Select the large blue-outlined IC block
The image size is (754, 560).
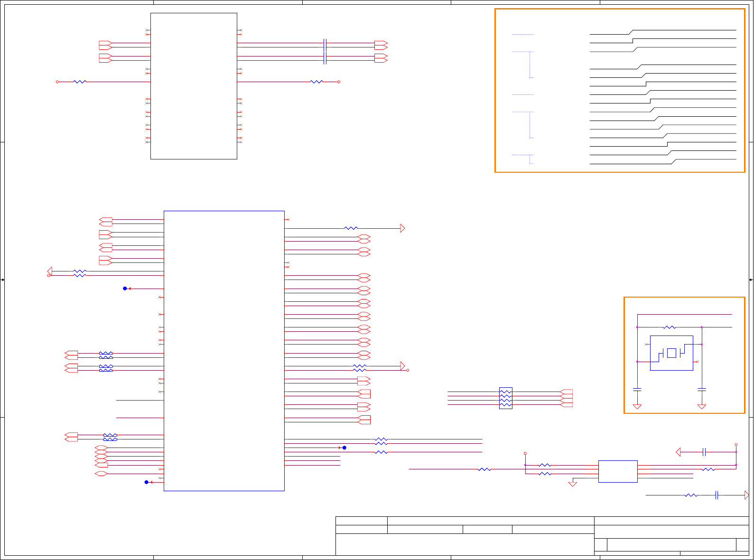pyautogui.click(x=224, y=351)
